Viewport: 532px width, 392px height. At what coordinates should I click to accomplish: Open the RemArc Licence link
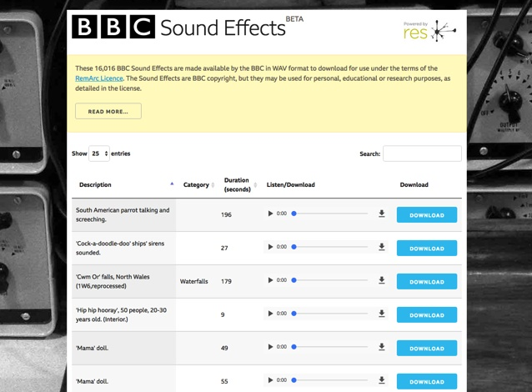(98, 78)
